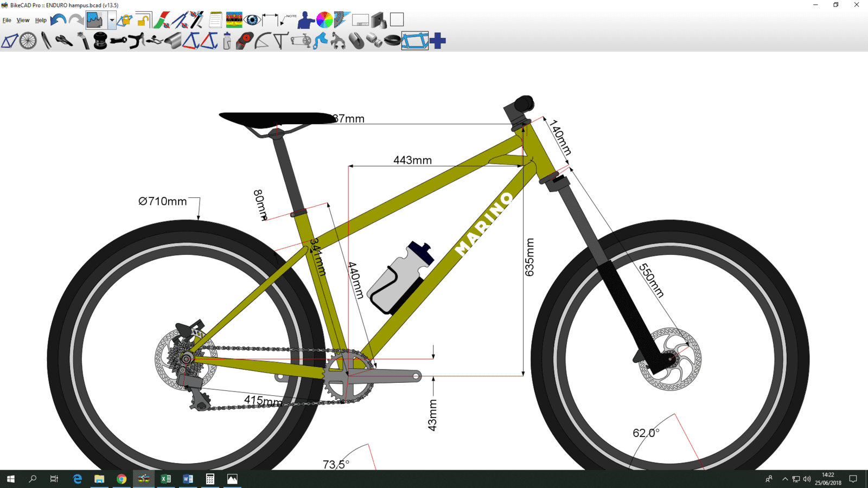Screen dimensions: 868x488
Task: Toggle the open yellow padlock icon
Action: coord(143,20)
